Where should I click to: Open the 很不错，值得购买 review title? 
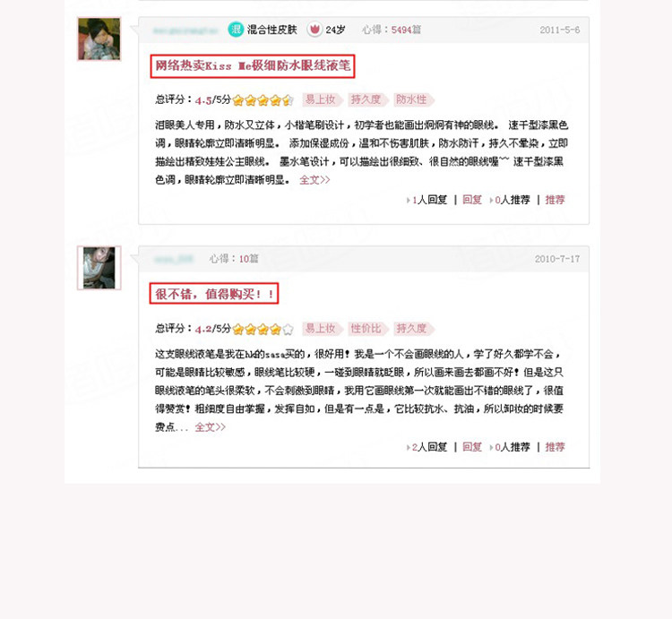214,294
